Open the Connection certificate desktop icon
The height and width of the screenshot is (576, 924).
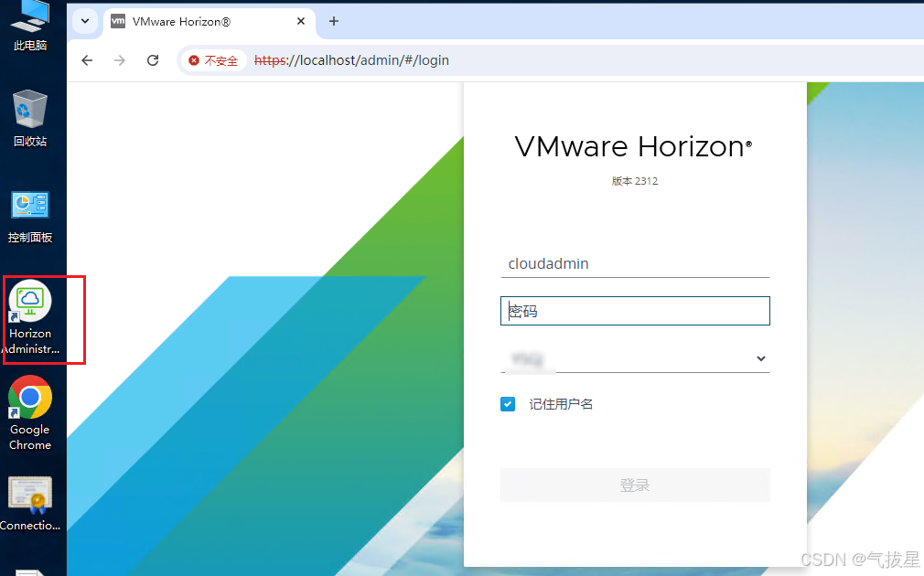(30, 504)
